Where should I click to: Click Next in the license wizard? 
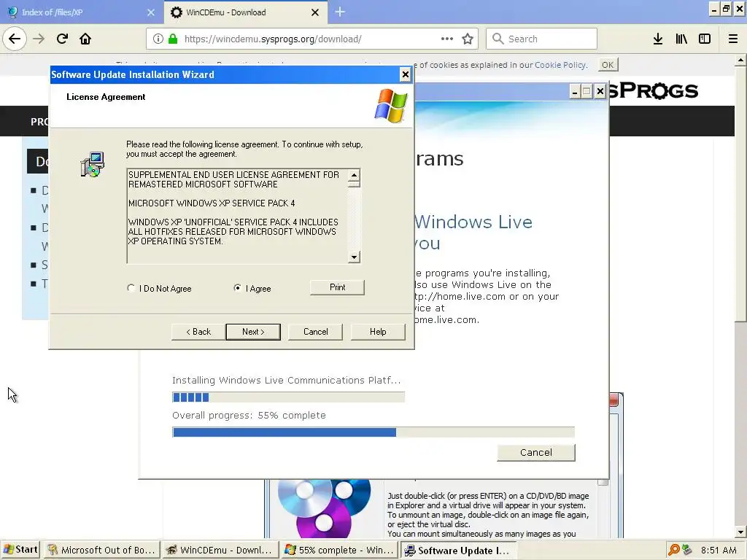tap(253, 332)
